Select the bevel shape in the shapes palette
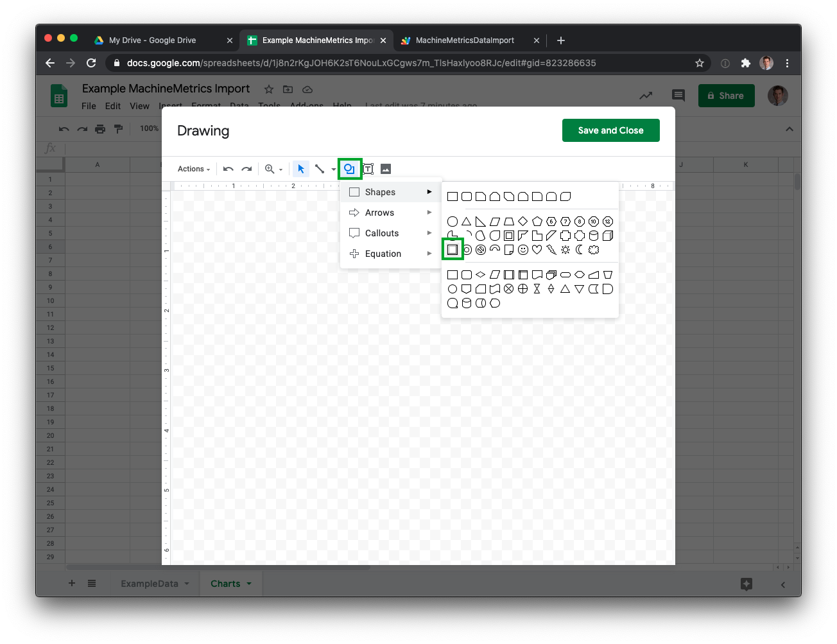Screen dimensions: 837x644 (453, 250)
